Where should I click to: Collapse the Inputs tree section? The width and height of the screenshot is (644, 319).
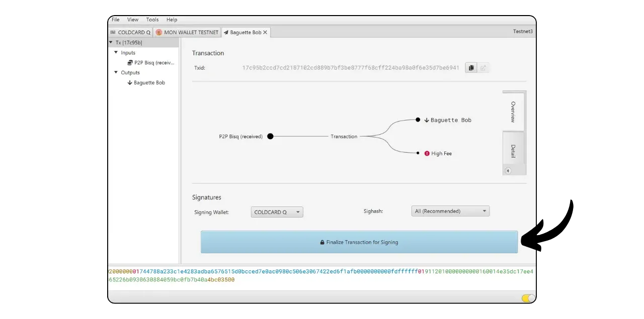[116, 53]
